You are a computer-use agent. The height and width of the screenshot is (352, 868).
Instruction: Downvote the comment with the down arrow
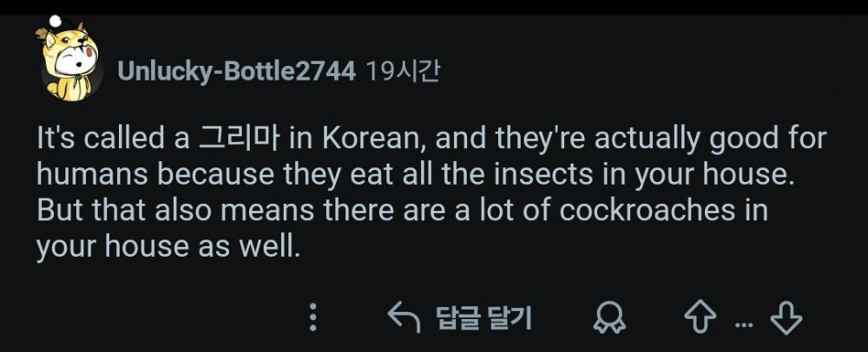(x=786, y=318)
